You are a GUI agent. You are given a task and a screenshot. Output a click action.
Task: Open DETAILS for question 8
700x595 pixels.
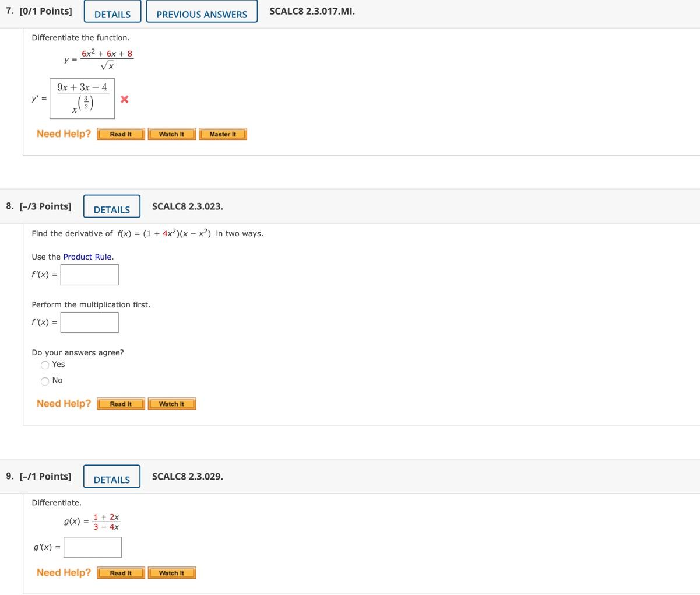point(111,205)
